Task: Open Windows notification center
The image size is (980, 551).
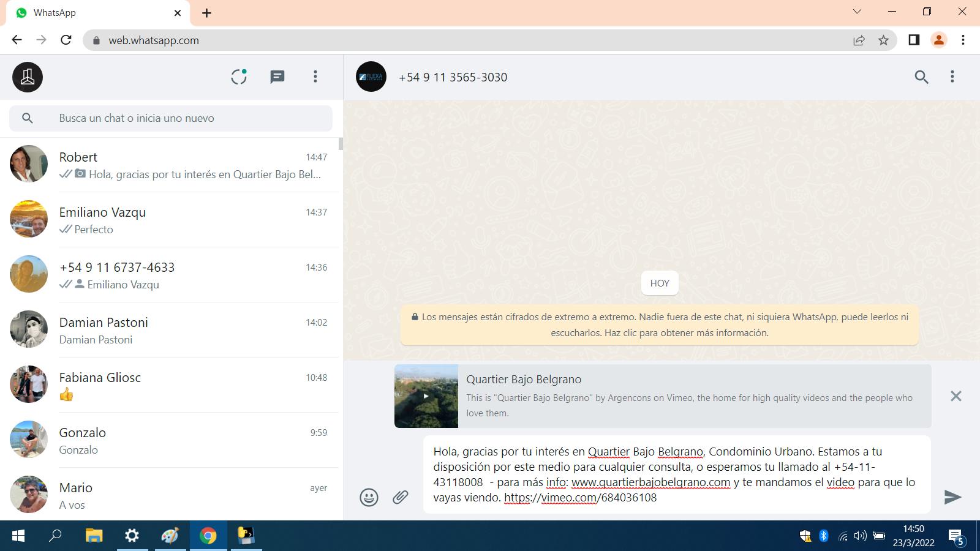Action: 956,537
